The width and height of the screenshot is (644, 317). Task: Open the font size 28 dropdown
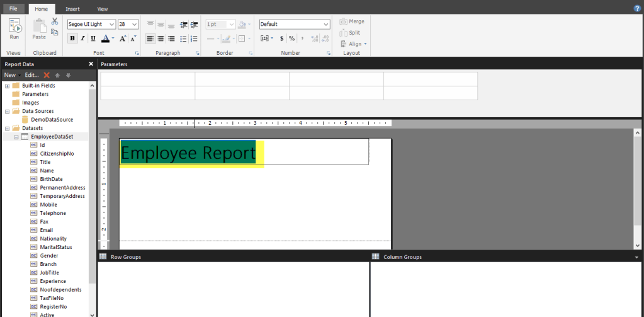135,25
